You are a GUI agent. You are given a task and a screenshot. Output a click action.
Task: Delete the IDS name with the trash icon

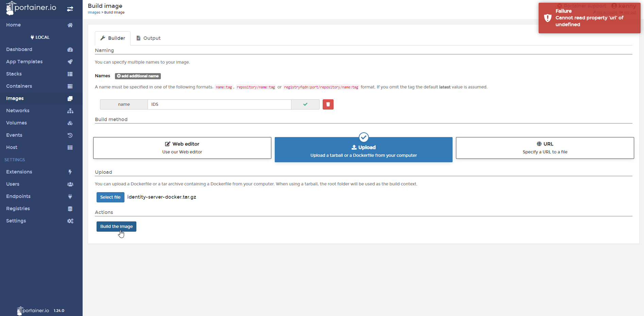[x=328, y=104]
